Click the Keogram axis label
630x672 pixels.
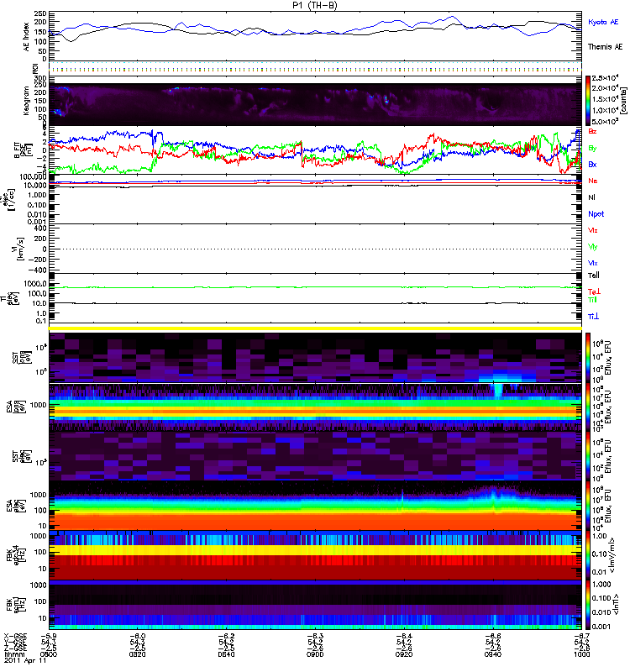pyautogui.click(x=27, y=100)
